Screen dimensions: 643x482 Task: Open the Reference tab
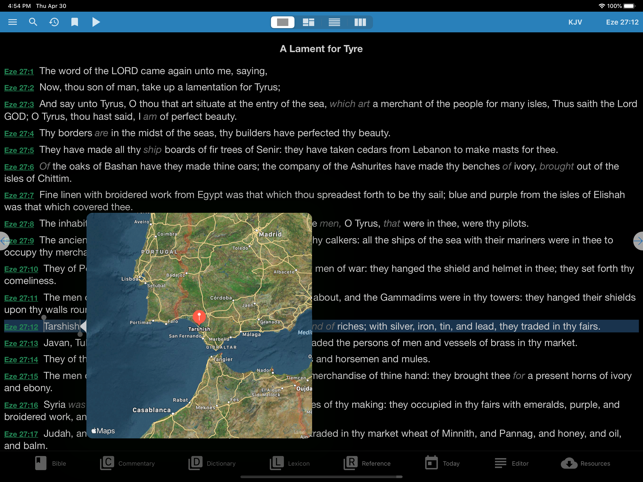pyautogui.click(x=367, y=464)
